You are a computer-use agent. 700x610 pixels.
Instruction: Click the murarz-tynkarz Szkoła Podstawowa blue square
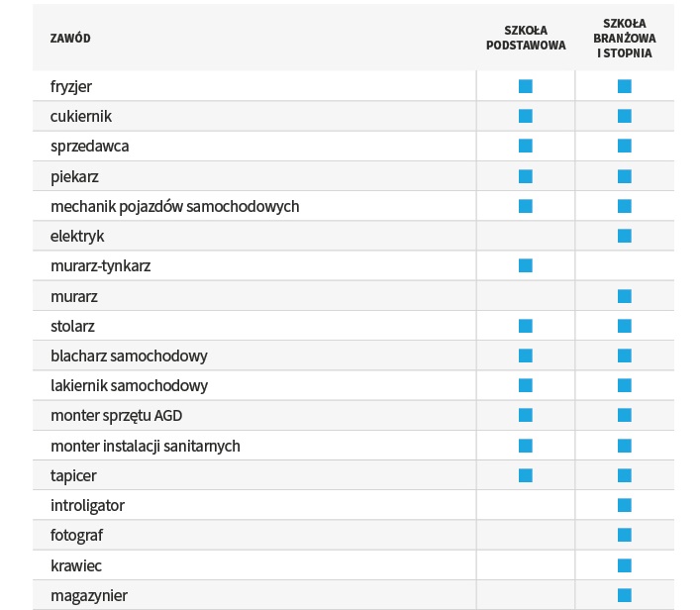tap(526, 265)
